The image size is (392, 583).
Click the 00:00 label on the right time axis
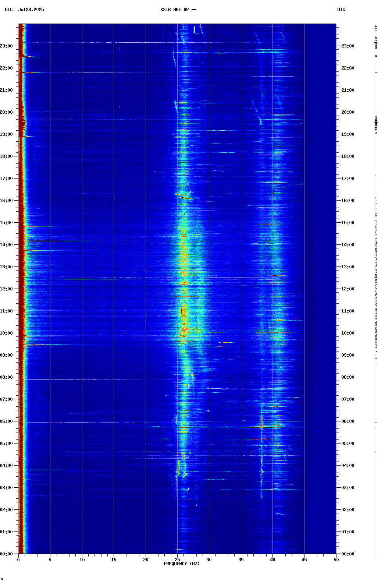[x=348, y=554]
